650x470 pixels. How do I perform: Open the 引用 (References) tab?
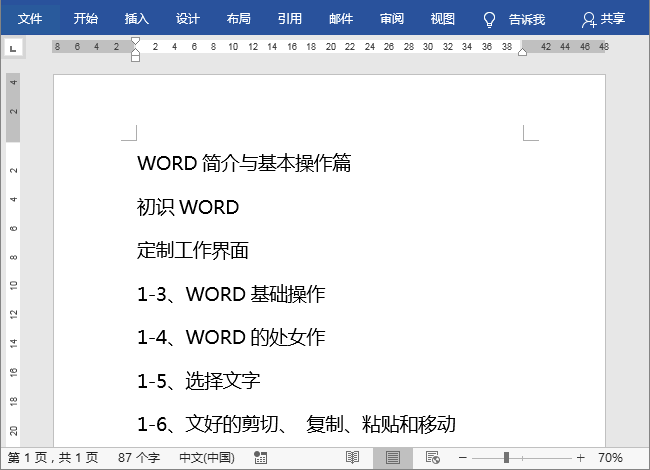coord(290,19)
